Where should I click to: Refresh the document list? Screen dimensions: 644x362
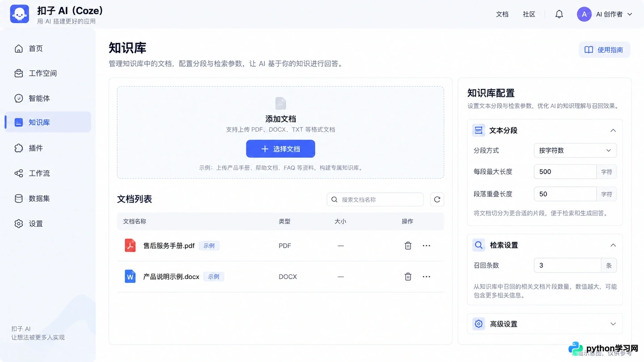click(437, 199)
